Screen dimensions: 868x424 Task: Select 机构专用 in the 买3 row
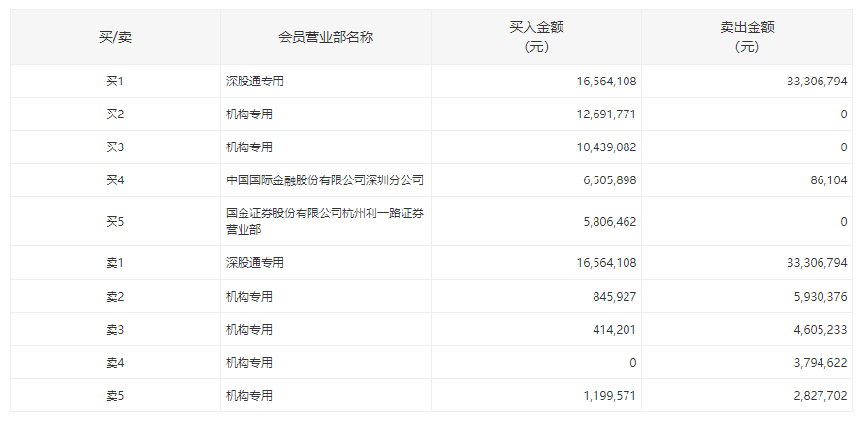(249, 147)
